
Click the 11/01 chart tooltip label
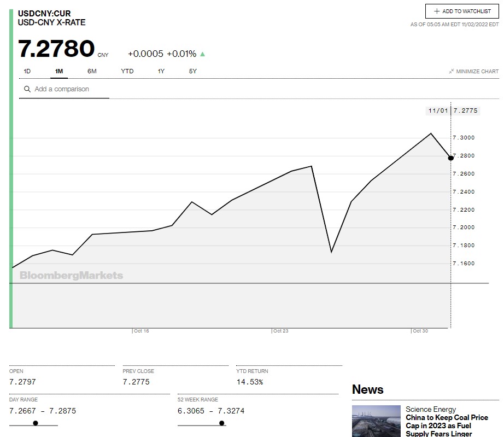[x=438, y=110]
